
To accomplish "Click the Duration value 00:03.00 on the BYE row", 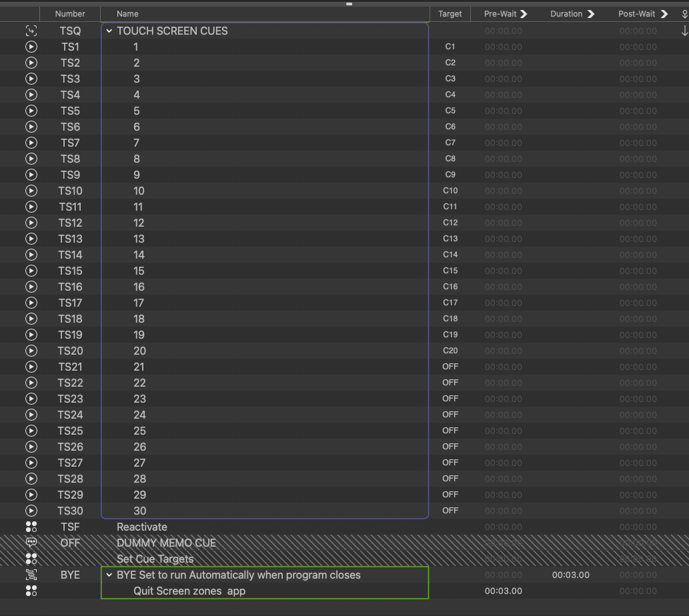I will coord(570,575).
